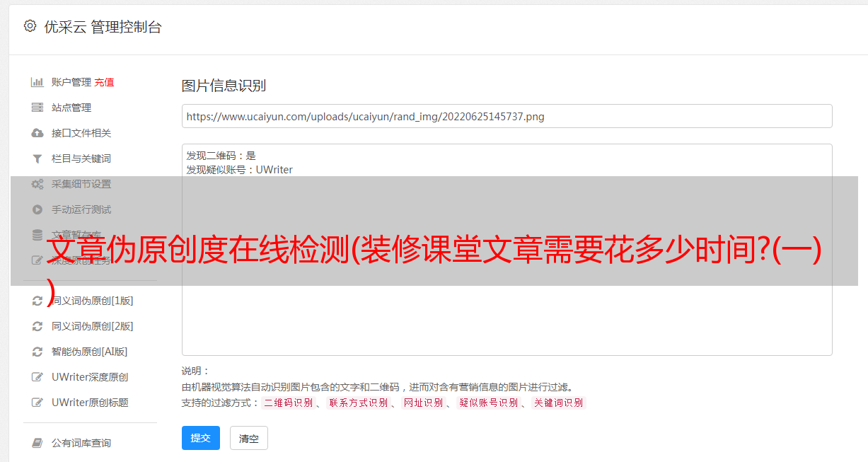This screenshot has width=868, height=462.
Task: Click the 疑似账号识别 tag
Action: [488, 403]
